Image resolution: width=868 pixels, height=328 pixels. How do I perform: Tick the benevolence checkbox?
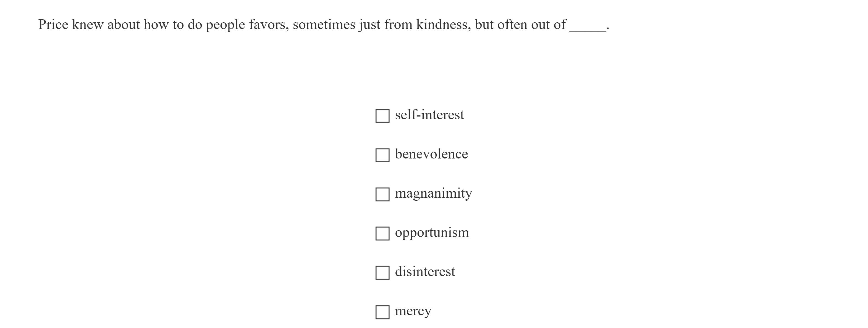(x=382, y=155)
